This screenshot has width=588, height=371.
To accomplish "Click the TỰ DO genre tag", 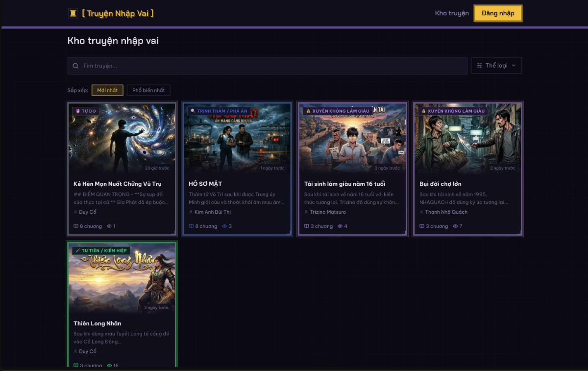I will click(x=85, y=111).
